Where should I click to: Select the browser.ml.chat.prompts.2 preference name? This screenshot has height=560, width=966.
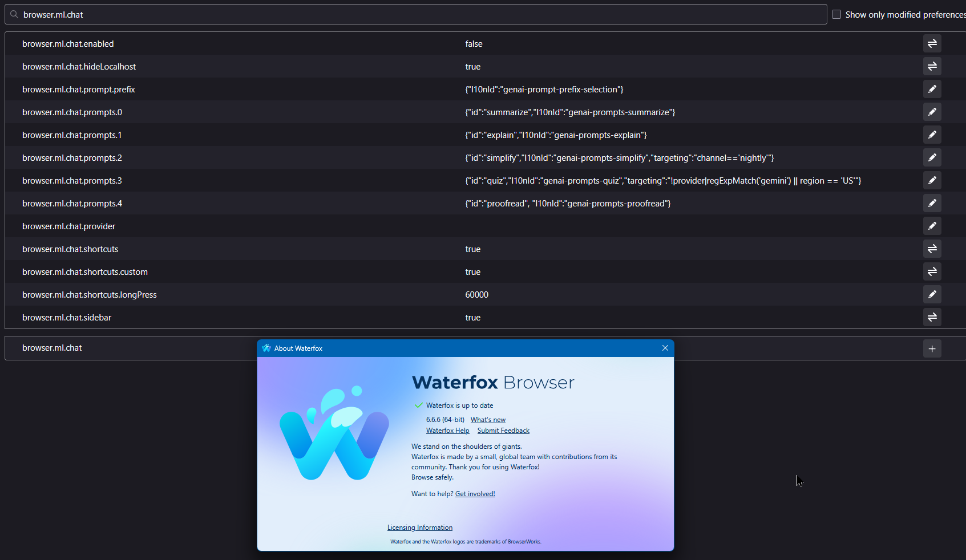pos(72,158)
